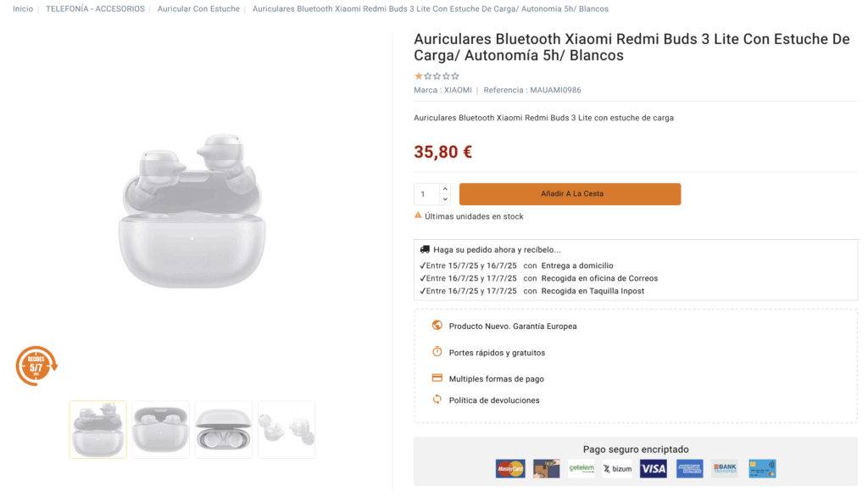Screen dimensions: 868x497
Task: Click the orange 5/7 days delivery badge
Action: pyautogui.click(x=36, y=366)
